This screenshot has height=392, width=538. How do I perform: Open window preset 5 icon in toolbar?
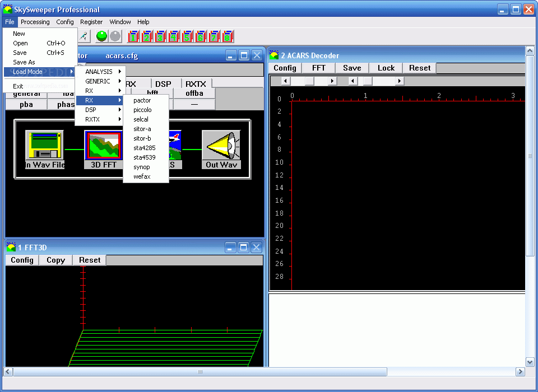(x=187, y=36)
